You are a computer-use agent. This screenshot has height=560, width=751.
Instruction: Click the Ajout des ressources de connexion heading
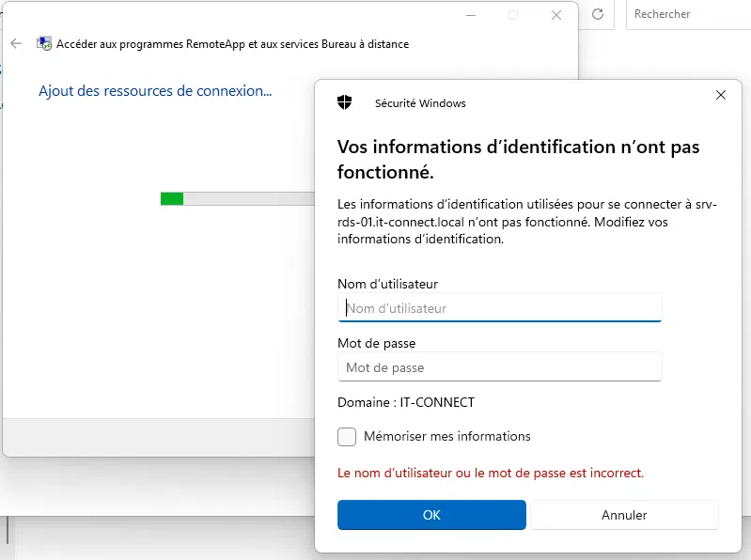click(x=155, y=91)
